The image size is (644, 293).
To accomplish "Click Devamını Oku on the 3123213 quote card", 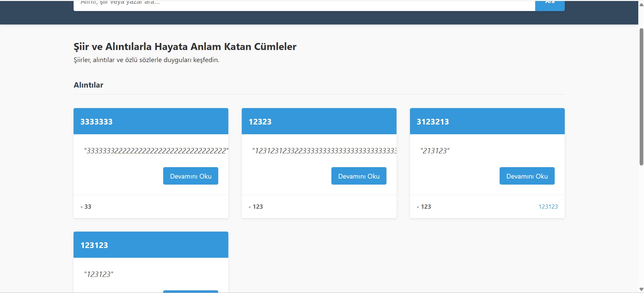I will coord(527,176).
